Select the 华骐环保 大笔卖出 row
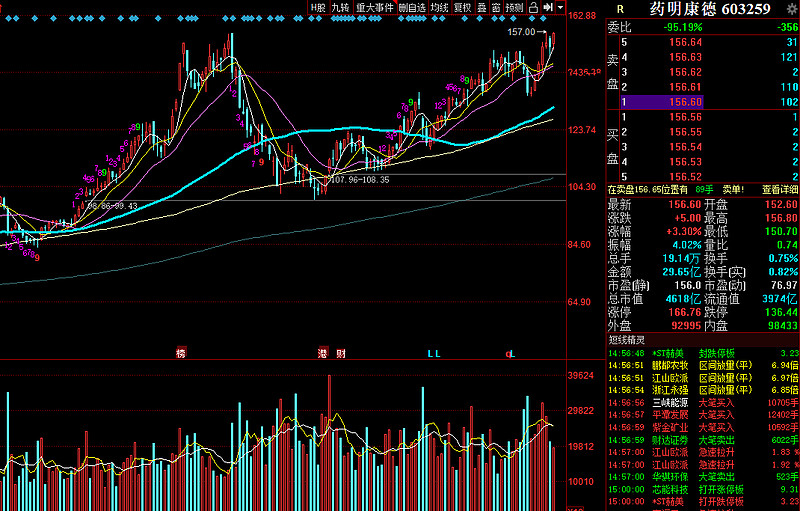 coord(703,477)
